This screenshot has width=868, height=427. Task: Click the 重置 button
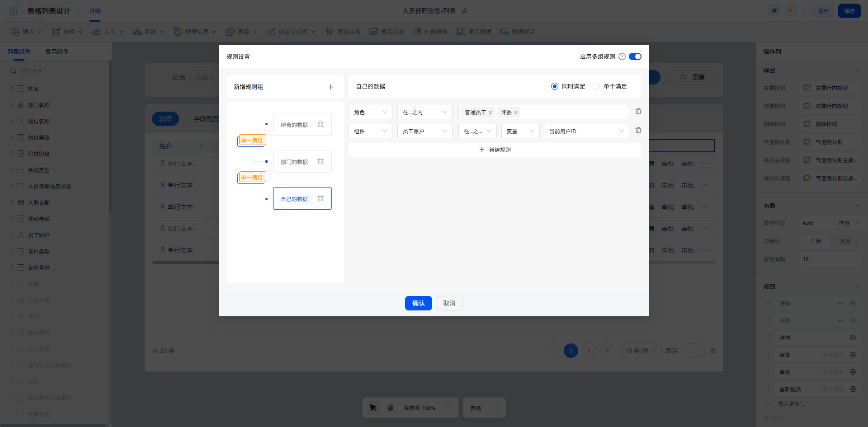click(692, 77)
